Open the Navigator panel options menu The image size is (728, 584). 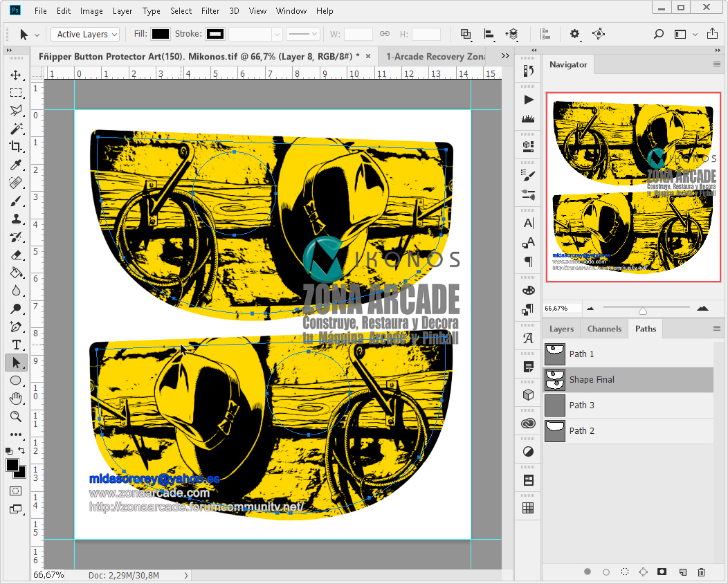pyautogui.click(x=717, y=64)
